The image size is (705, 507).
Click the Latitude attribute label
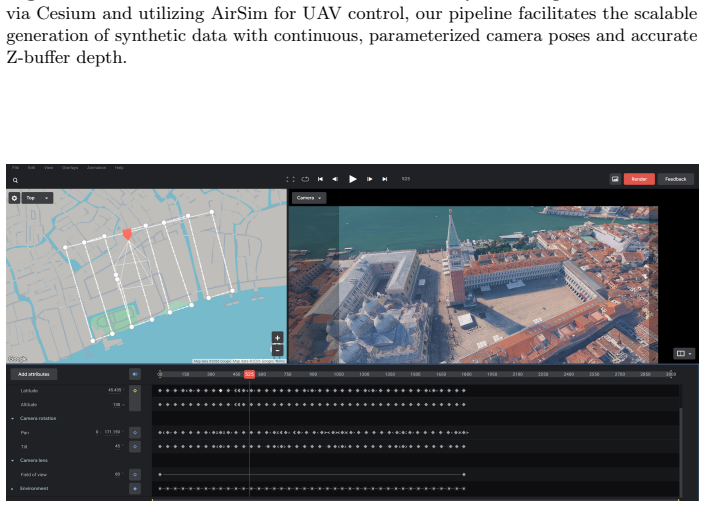tap(29, 391)
